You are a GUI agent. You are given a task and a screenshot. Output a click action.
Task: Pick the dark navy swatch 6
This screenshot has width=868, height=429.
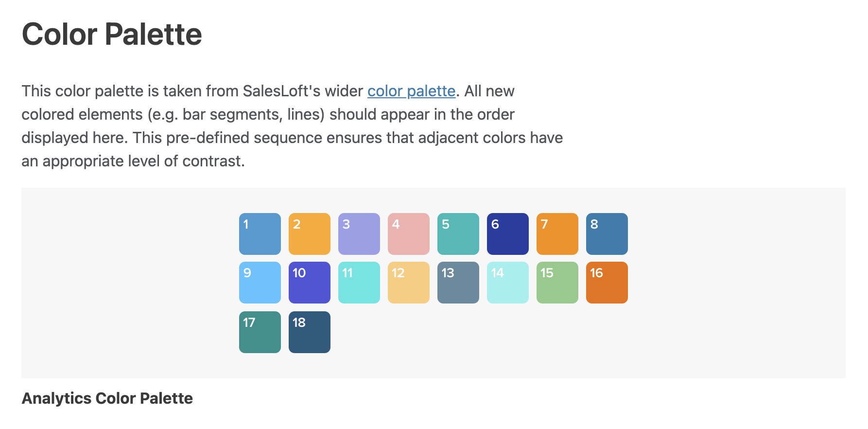coord(508,234)
